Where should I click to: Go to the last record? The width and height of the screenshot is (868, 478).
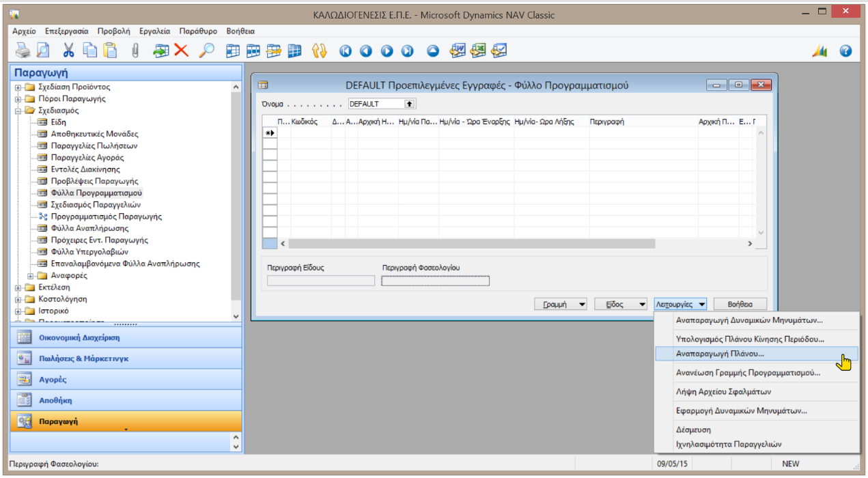(x=407, y=51)
